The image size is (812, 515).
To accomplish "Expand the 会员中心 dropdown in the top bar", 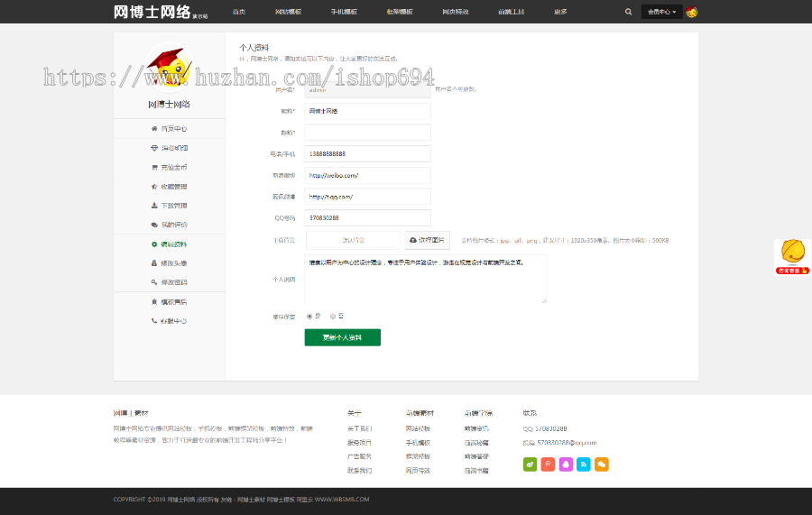I will (660, 12).
